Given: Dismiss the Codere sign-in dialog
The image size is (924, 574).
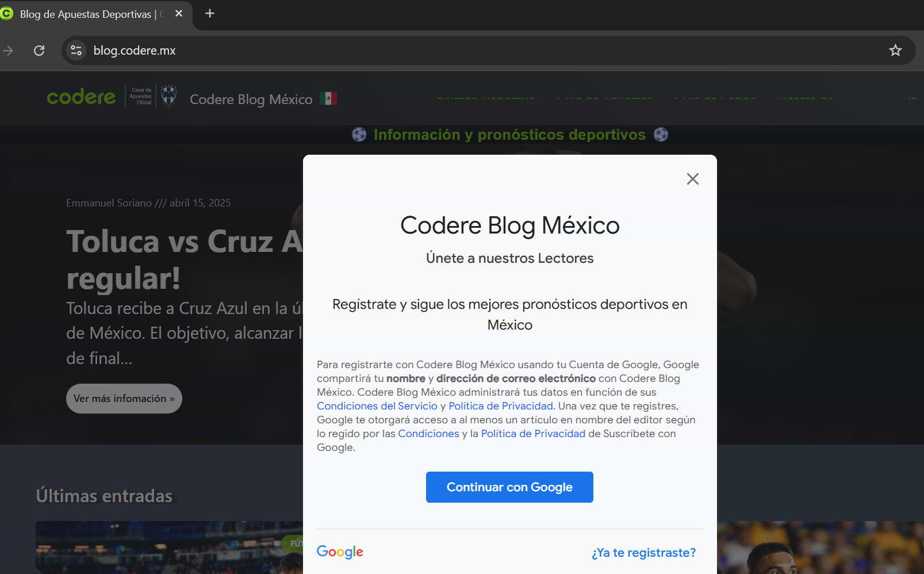Looking at the screenshot, I should click(692, 179).
